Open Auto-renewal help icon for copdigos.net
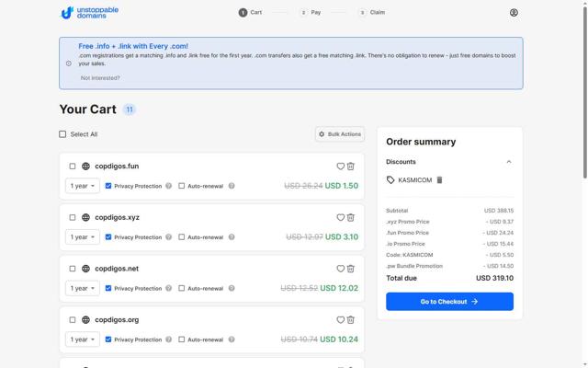This screenshot has width=588, height=368. pyautogui.click(x=232, y=288)
